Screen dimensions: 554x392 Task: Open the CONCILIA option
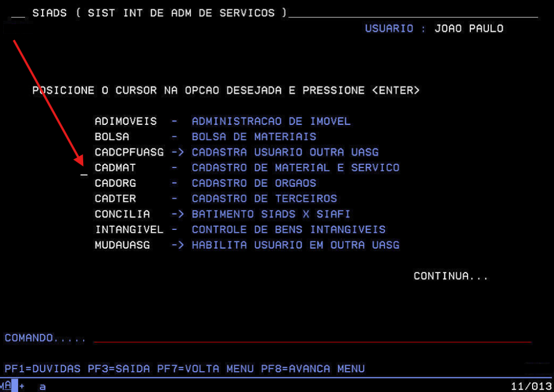pyautogui.click(x=122, y=214)
